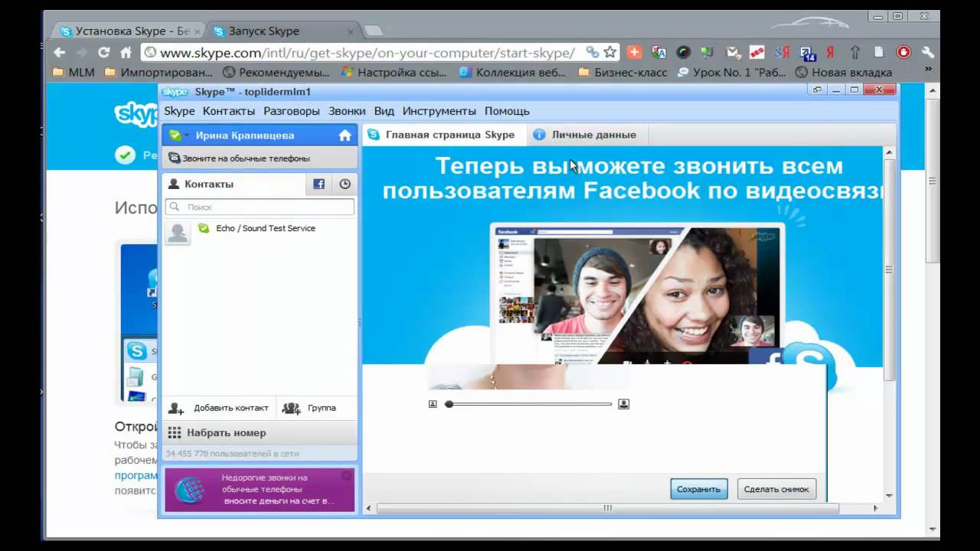The image size is (980, 551).
Task: Open Рекомендуемы... bookmark
Action: (276, 73)
